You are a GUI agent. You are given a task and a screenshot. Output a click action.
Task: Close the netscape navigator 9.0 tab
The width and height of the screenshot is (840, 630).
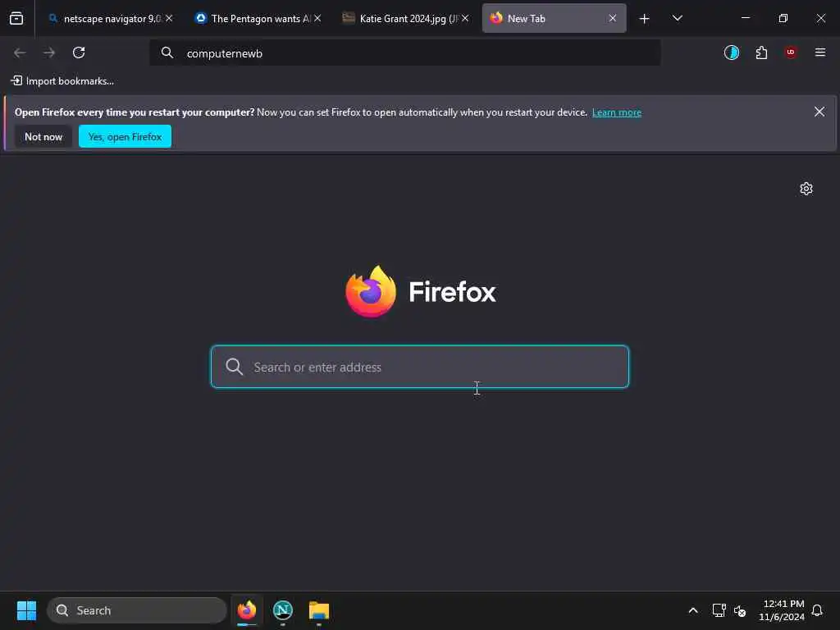click(169, 18)
